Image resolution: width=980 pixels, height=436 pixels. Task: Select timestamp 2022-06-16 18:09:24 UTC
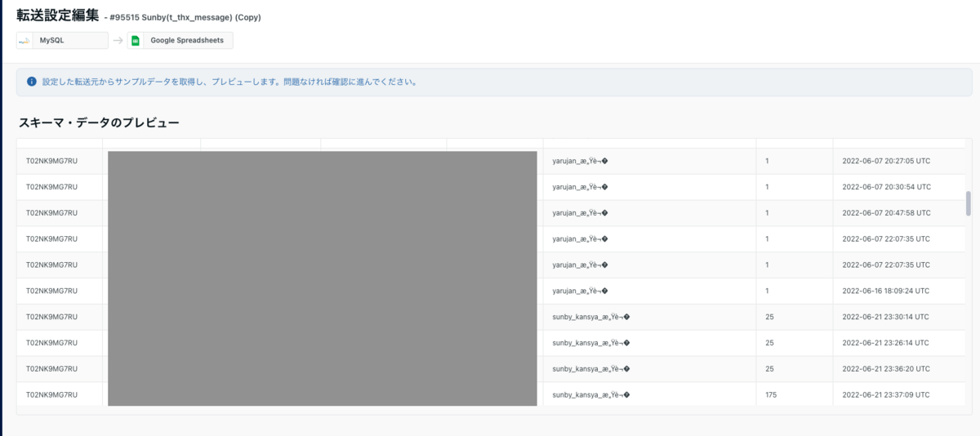pos(886,291)
